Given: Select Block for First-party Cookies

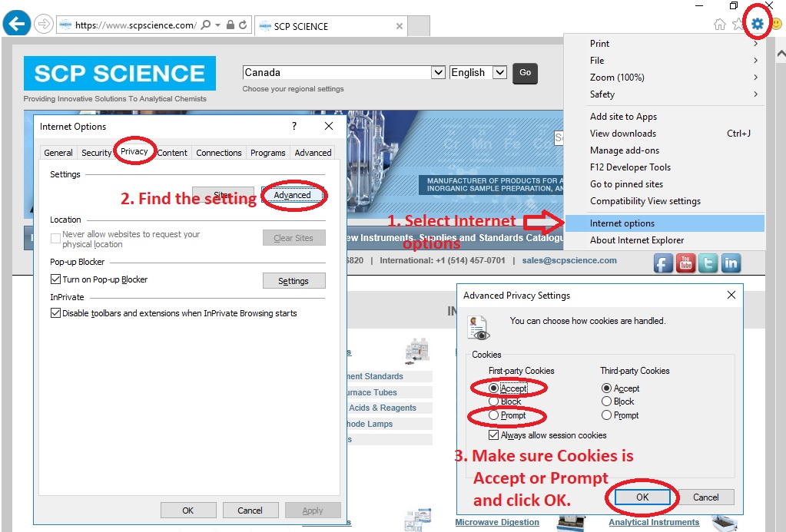Looking at the screenshot, I should (494, 401).
